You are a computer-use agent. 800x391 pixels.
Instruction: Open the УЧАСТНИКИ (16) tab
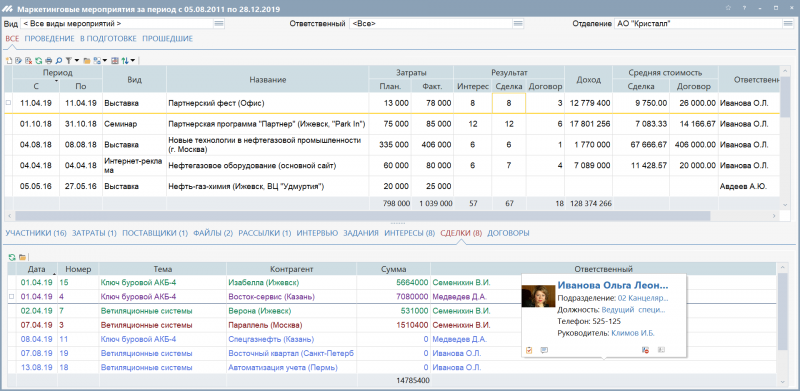pos(36,233)
